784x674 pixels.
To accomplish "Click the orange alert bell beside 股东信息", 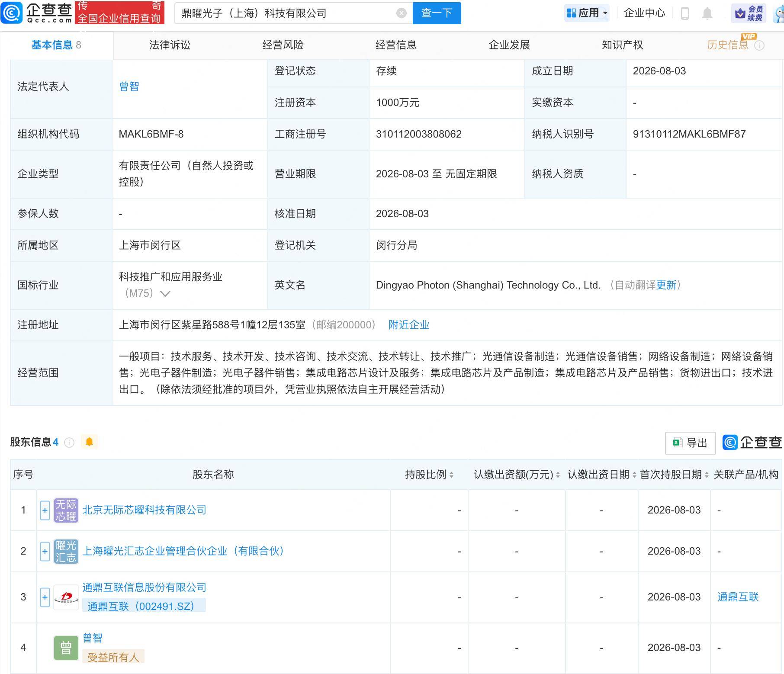I will 90,442.
